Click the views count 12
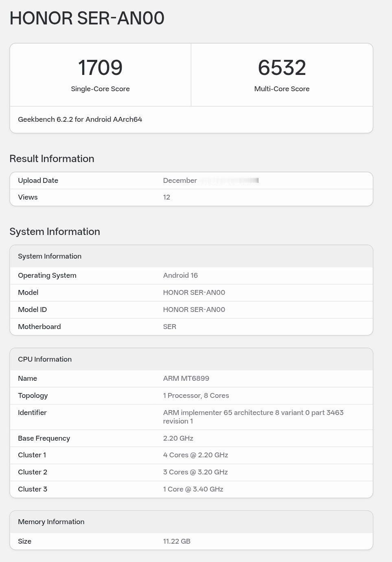This screenshot has height=562, width=392. (x=166, y=197)
